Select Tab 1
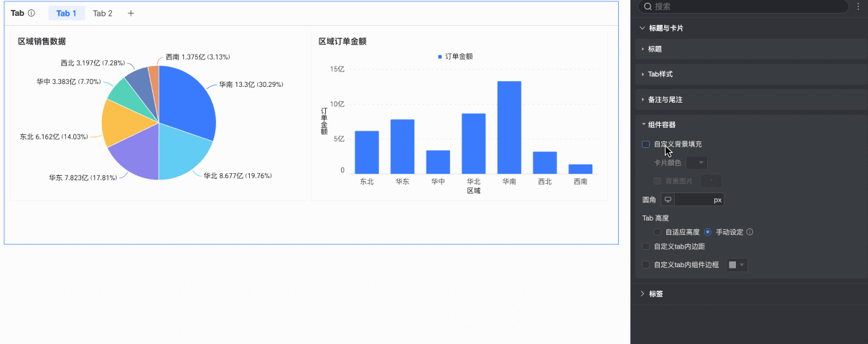This screenshot has height=344, width=868. pyautogui.click(x=66, y=14)
